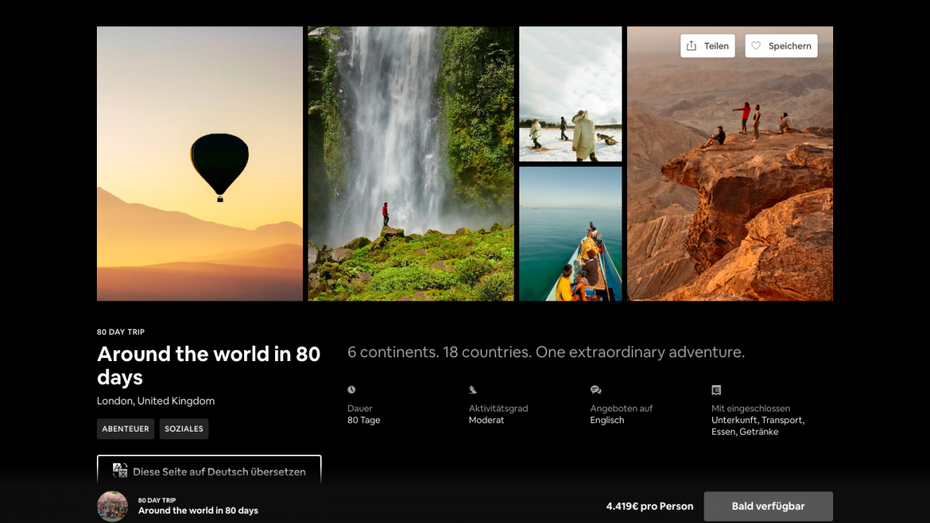
Task: Open the waterfall photo
Action: click(410, 163)
